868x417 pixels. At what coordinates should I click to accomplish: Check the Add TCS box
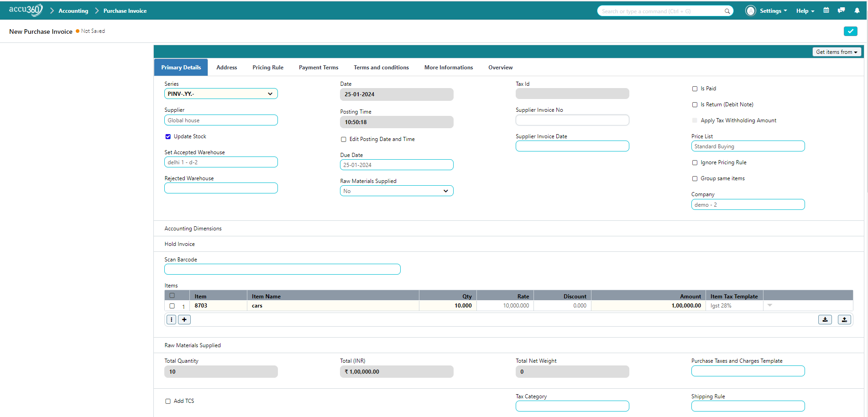168,401
